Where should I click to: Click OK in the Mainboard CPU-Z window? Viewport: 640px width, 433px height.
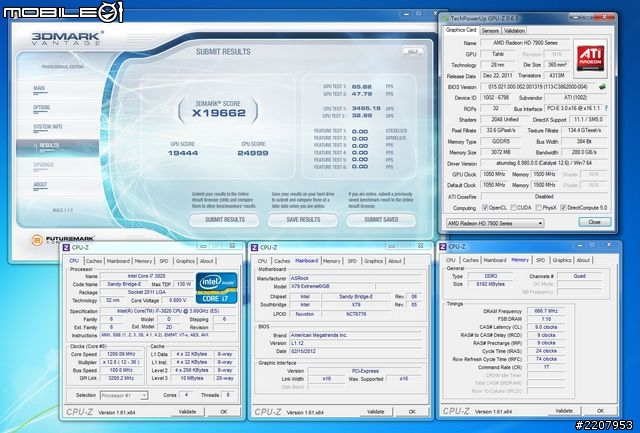click(412, 412)
